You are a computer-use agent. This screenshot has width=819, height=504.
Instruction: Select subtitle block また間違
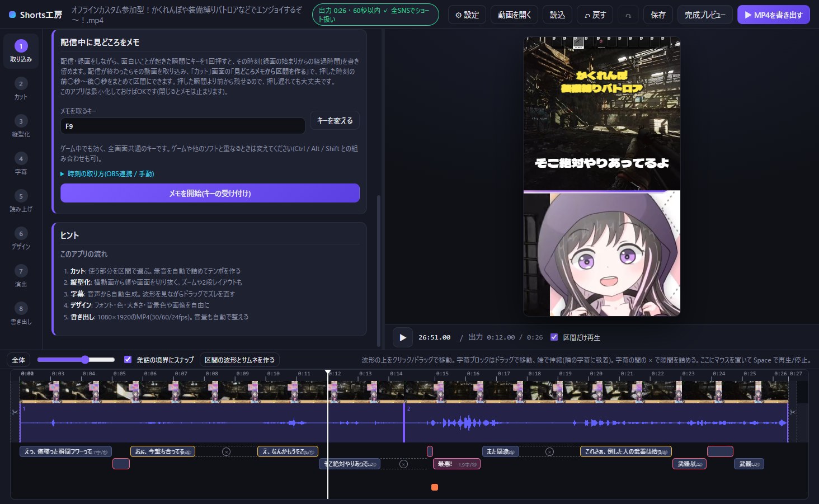pyautogui.click(x=500, y=451)
